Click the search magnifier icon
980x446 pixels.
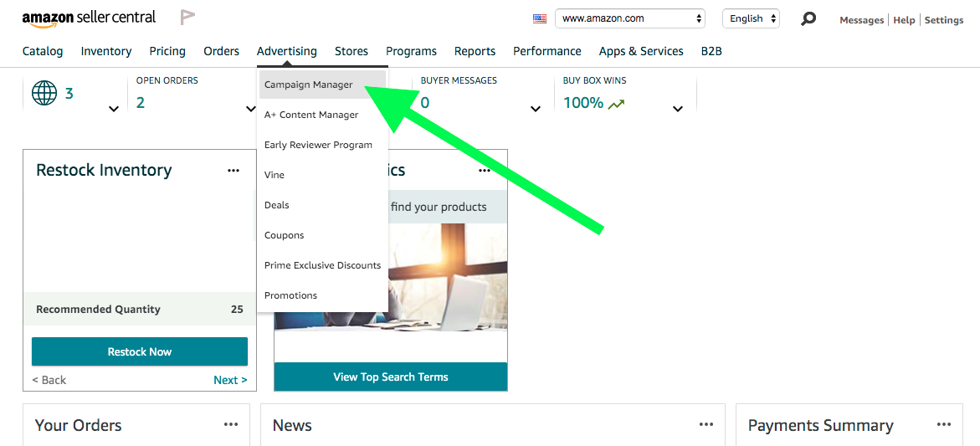(x=808, y=18)
